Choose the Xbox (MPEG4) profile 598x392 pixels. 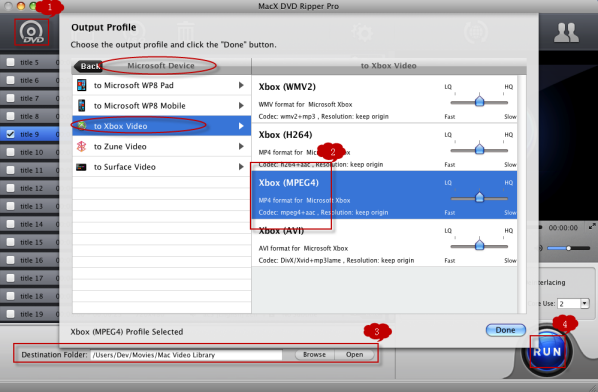384,195
